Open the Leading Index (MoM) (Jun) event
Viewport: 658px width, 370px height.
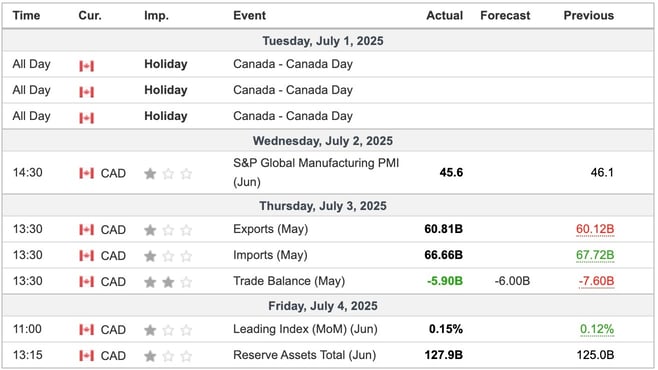(x=306, y=329)
